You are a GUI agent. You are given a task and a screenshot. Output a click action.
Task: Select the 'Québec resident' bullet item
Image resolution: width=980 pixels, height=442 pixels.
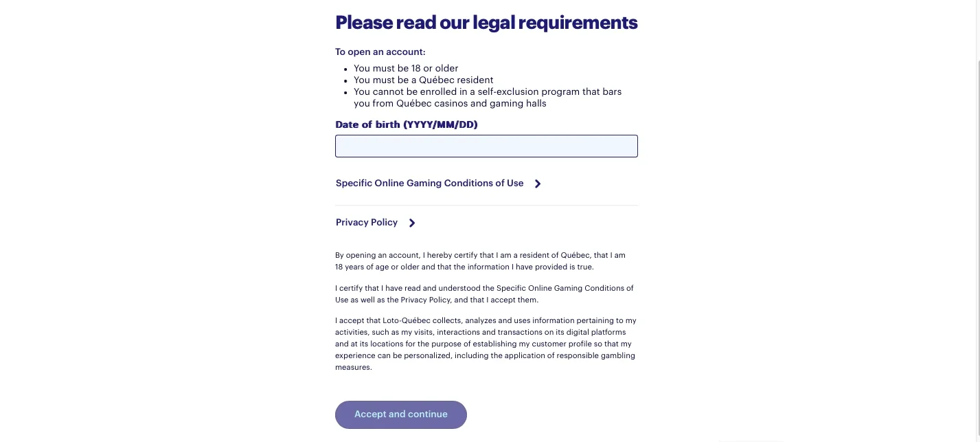(423, 80)
